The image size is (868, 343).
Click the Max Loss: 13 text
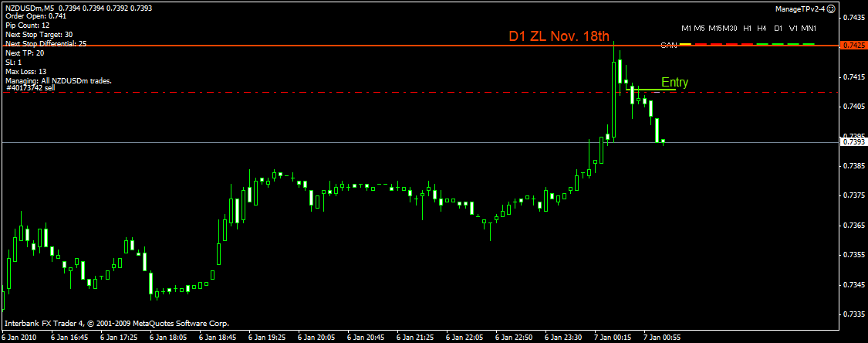[x=25, y=72]
